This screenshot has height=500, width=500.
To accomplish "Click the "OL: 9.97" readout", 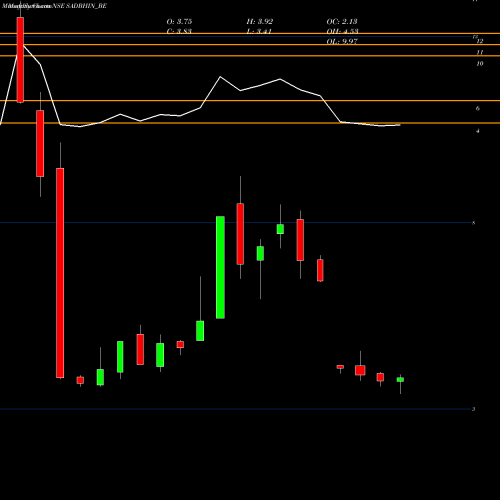I will (x=342, y=41).
